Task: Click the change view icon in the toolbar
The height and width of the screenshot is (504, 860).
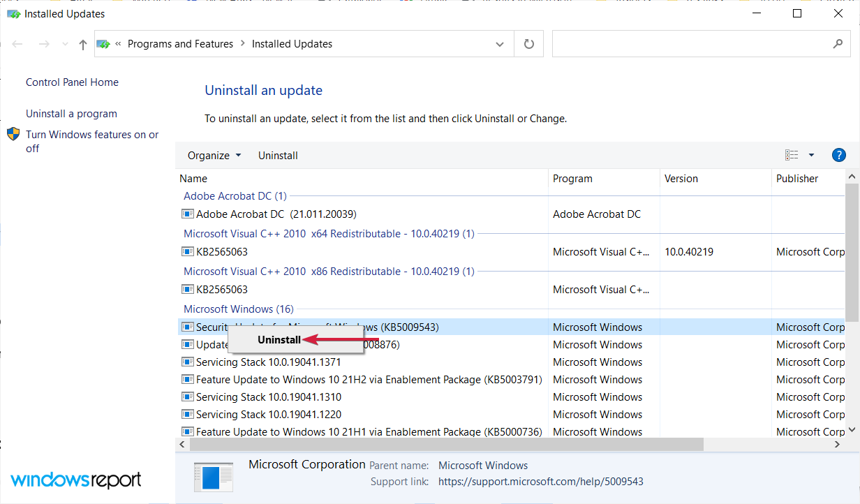Action: 792,155
